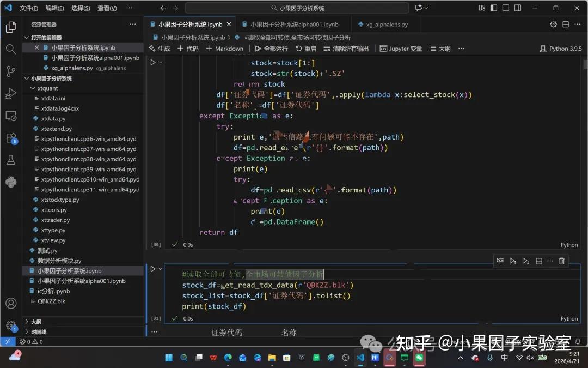Open Remote Explorer view

click(11, 116)
